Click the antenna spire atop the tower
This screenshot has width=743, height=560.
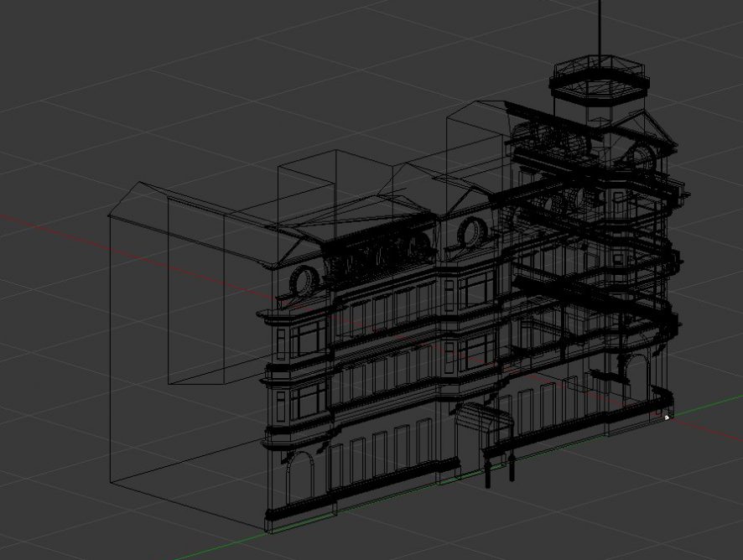tap(600, 29)
